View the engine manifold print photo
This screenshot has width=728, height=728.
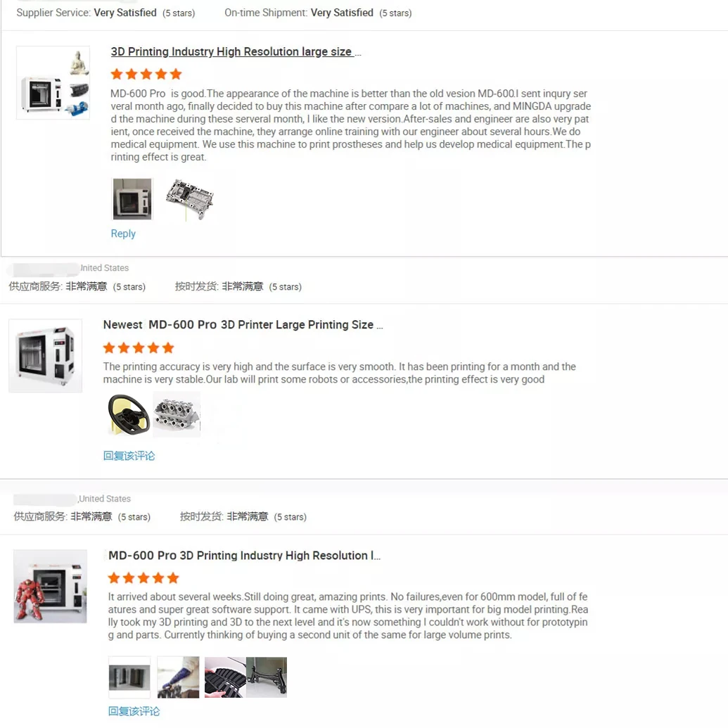pos(177,414)
